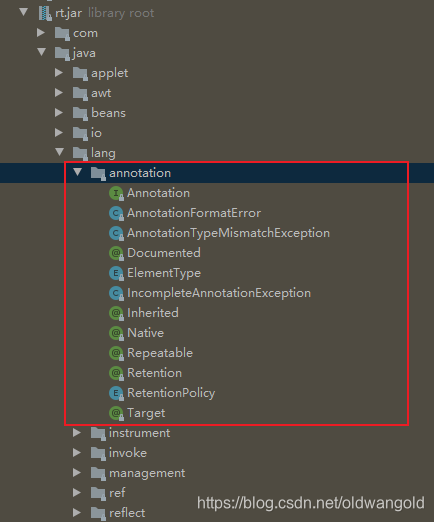Viewport: 434px width, 522px height.
Task: Select the management package name
Action: (x=147, y=474)
